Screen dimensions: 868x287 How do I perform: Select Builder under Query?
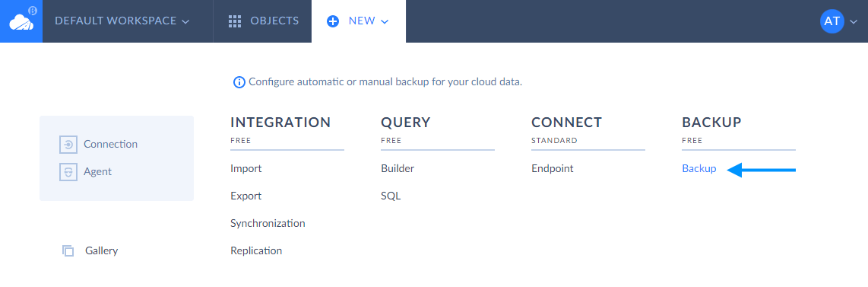[x=398, y=168]
